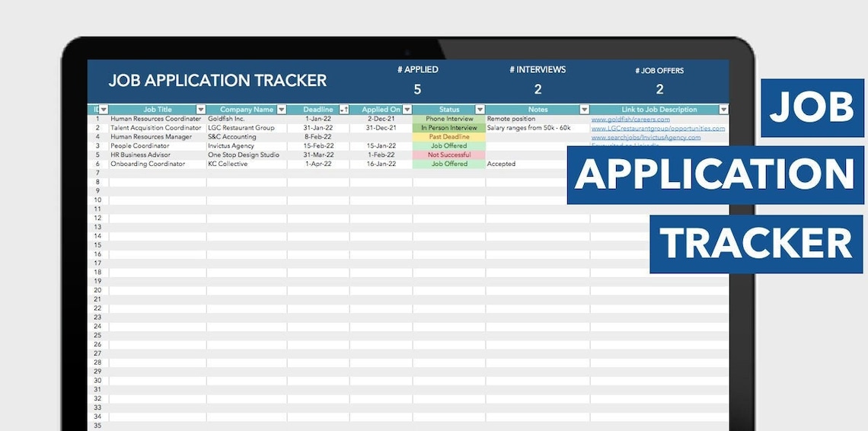Select the 1-Apr-22 deadline cell
Viewport: 868px width, 431px height.
[x=318, y=164]
